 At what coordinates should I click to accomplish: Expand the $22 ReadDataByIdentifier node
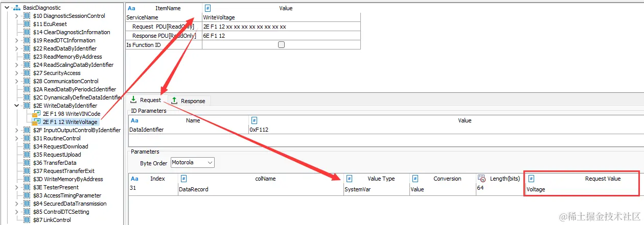16,48
